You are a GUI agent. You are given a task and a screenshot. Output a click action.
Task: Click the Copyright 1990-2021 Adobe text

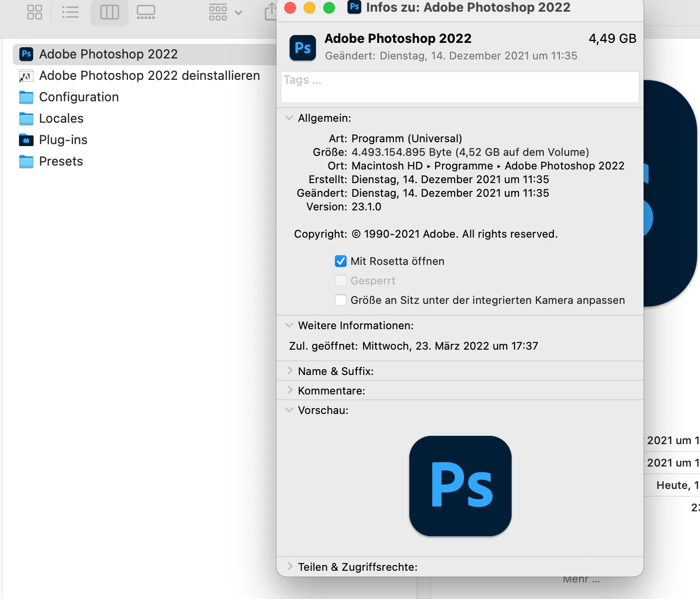pyautogui.click(x=455, y=234)
